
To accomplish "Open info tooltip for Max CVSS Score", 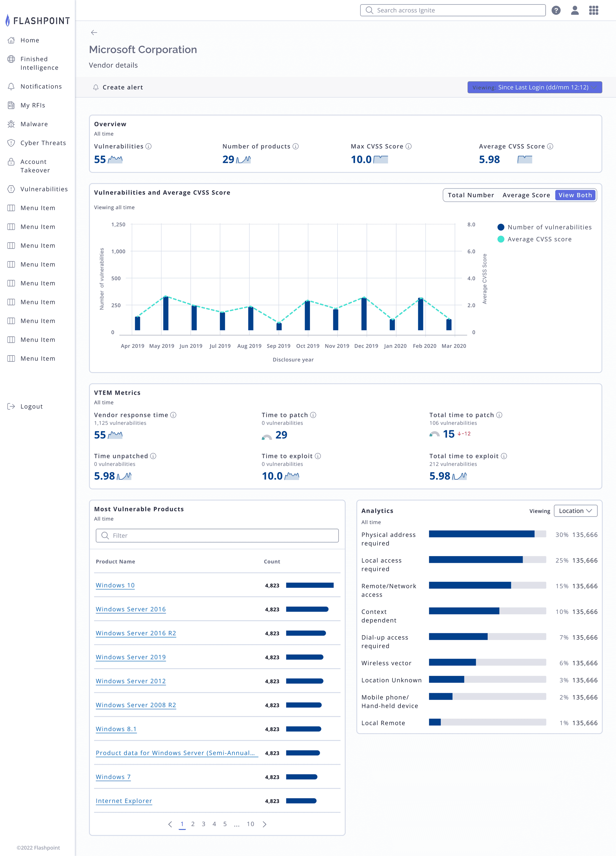I will 408,146.
